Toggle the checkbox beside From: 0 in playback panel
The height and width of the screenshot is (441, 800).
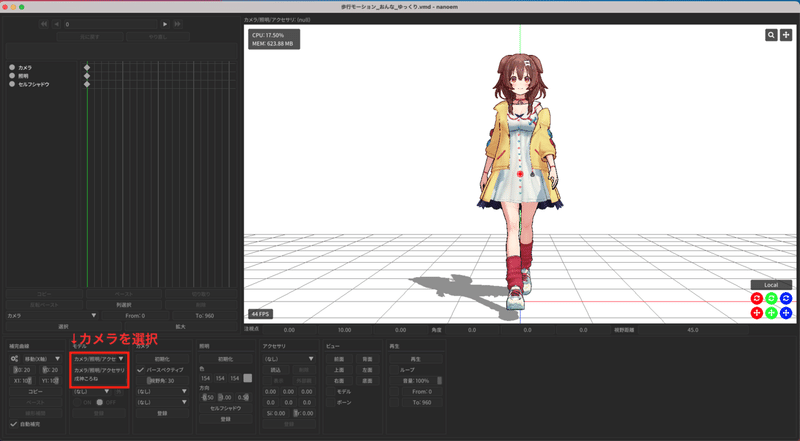click(x=393, y=391)
